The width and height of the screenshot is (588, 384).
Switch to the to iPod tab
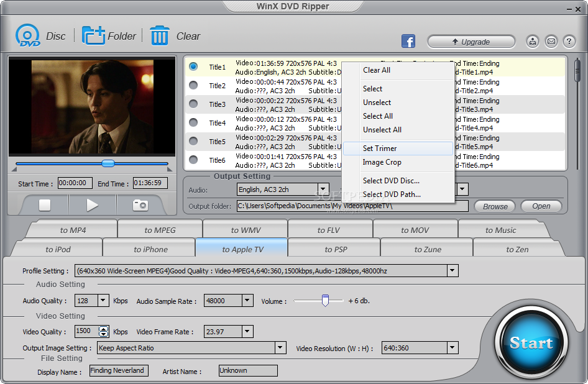(x=58, y=249)
